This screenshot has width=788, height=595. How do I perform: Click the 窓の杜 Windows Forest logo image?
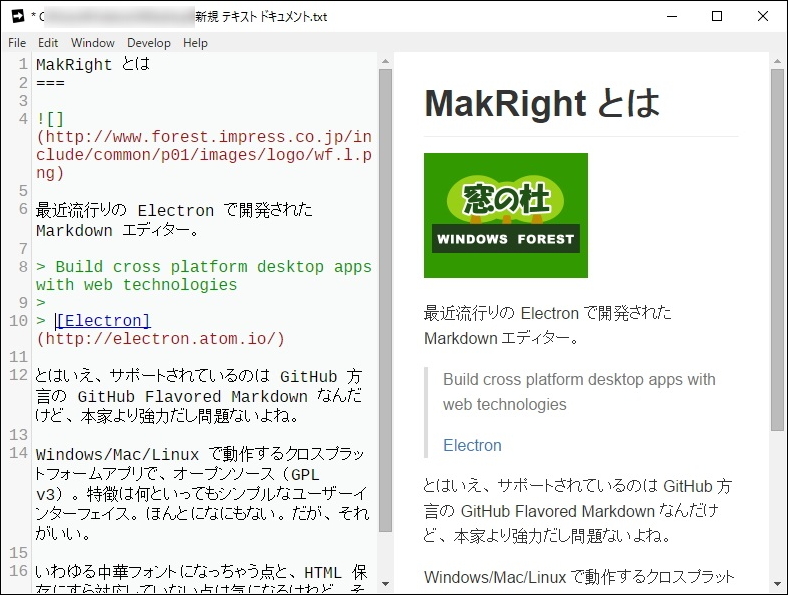[x=506, y=216]
